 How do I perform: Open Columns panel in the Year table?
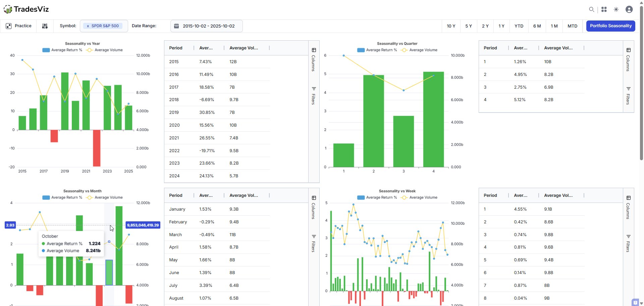(314, 59)
